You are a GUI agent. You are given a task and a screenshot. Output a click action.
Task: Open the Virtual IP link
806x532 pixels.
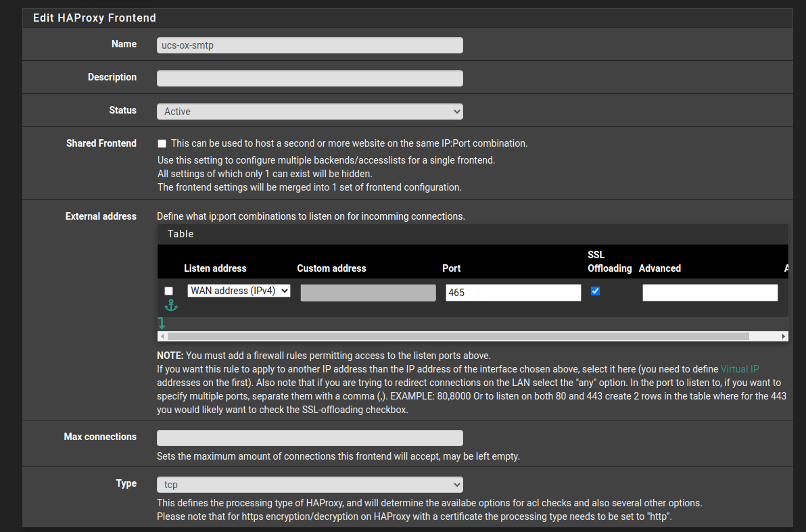click(x=739, y=369)
